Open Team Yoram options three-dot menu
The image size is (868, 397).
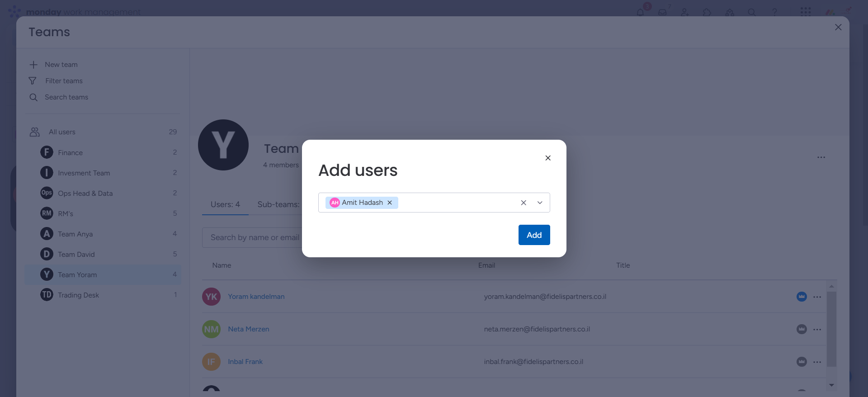pos(821,157)
